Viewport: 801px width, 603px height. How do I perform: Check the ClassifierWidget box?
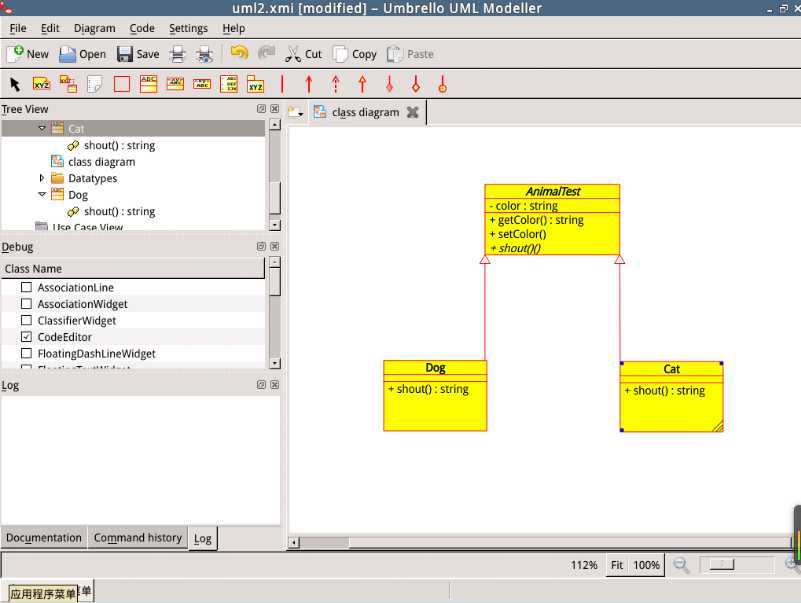pos(26,320)
